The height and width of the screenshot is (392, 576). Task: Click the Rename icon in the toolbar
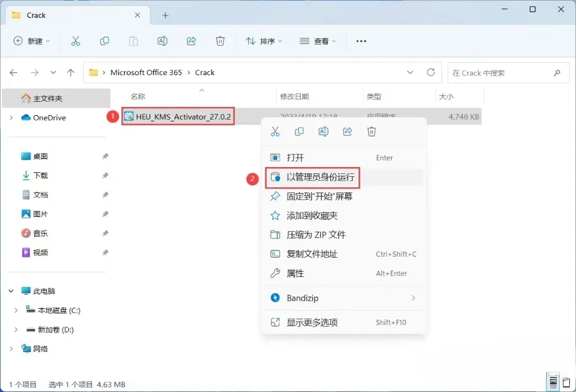(163, 41)
